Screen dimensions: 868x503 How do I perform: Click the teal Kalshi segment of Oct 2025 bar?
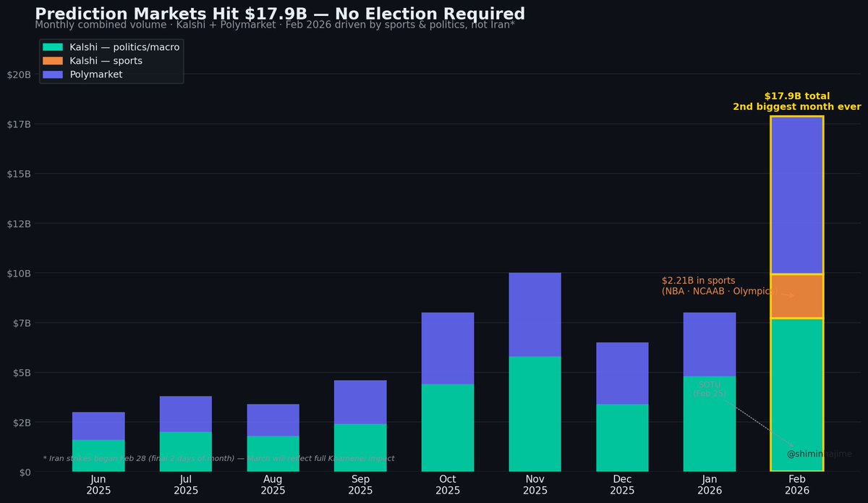448,428
